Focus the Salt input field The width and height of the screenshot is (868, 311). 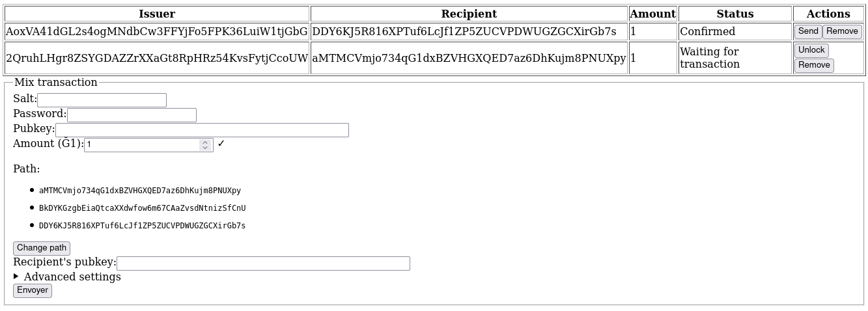point(102,100)
